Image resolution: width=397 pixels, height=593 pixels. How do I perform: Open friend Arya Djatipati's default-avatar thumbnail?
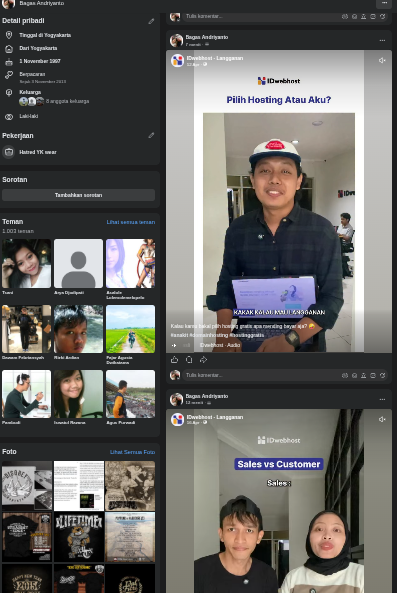(78, 263)
